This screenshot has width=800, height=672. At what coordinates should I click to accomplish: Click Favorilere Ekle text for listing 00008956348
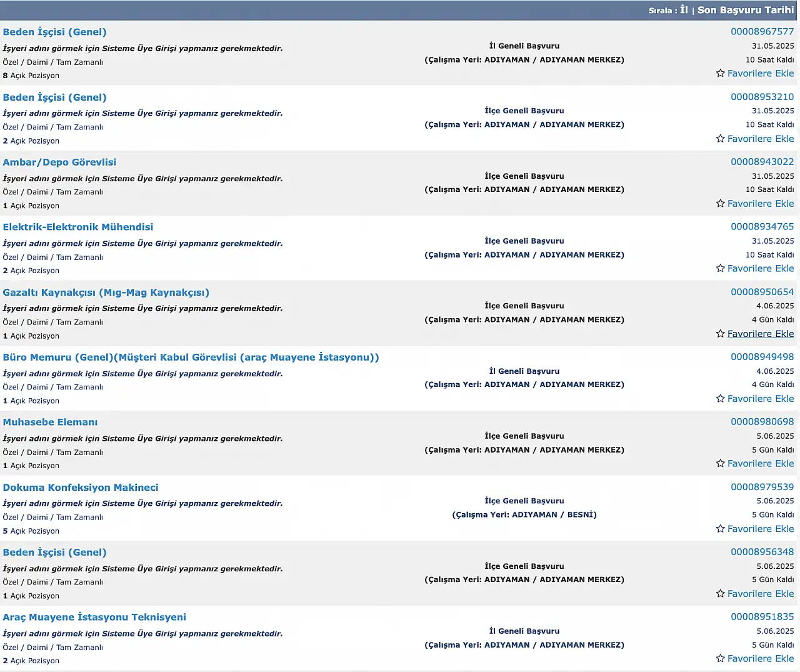761,594
